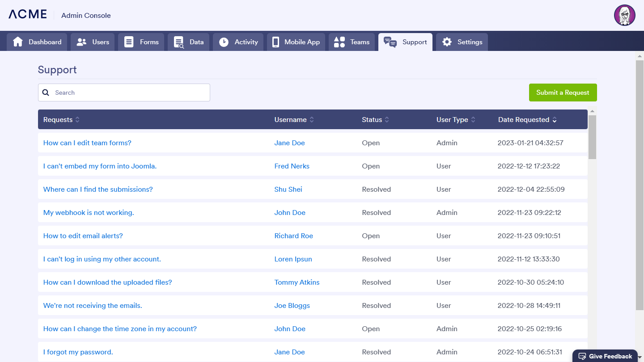This screenshot has height=362, width=644.
Task: Sort by User Type column
Action: (x=473, y=120)
